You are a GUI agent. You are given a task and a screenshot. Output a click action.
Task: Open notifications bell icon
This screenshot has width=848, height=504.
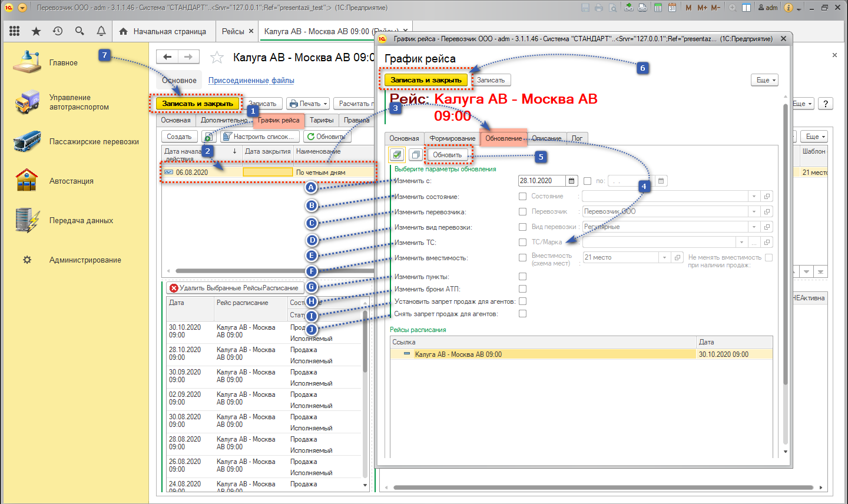pos(101,31)
